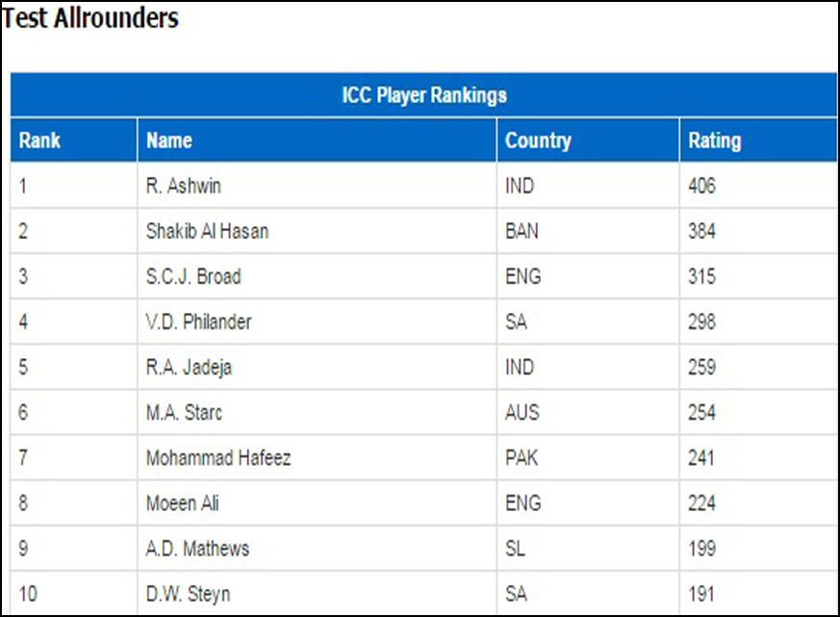Select V.D. Philander in the table
Viewport: 840px width, 617px height.
pyautogui.click(x=198, y=321)
